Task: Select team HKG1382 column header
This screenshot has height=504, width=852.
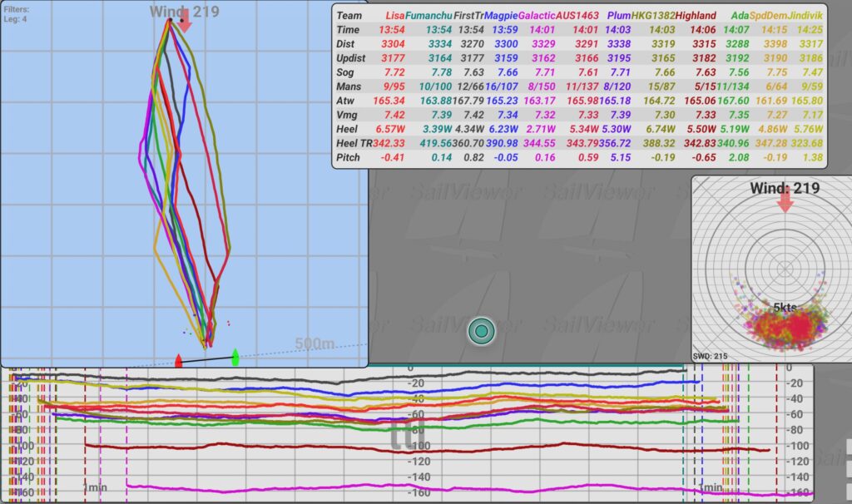Action: coord(652,16)
